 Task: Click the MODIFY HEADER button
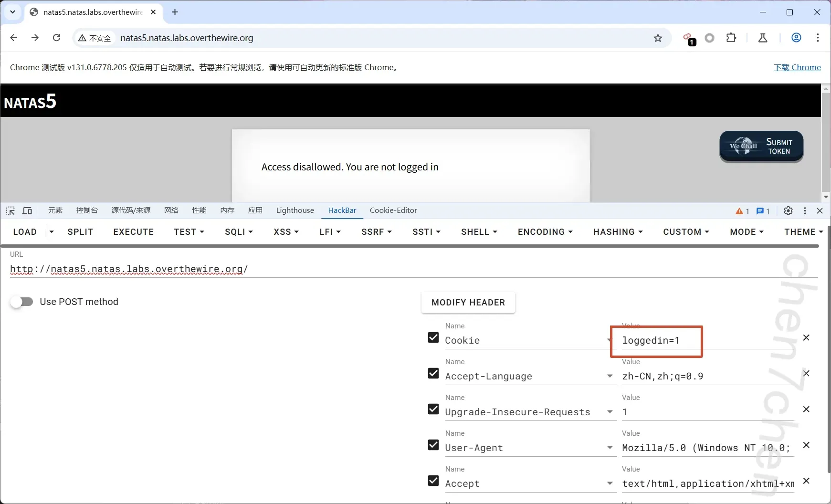click(x=468, y=303)
